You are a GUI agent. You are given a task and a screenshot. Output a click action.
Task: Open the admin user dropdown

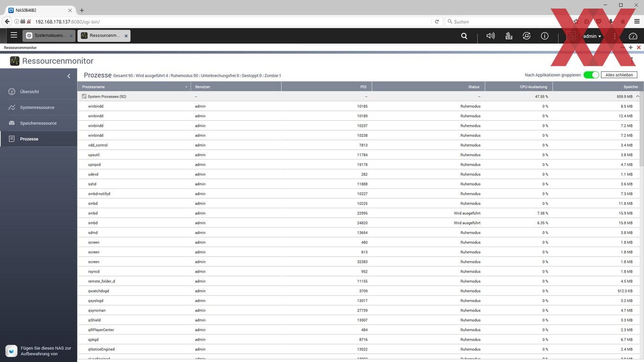(x=592, y=36)
